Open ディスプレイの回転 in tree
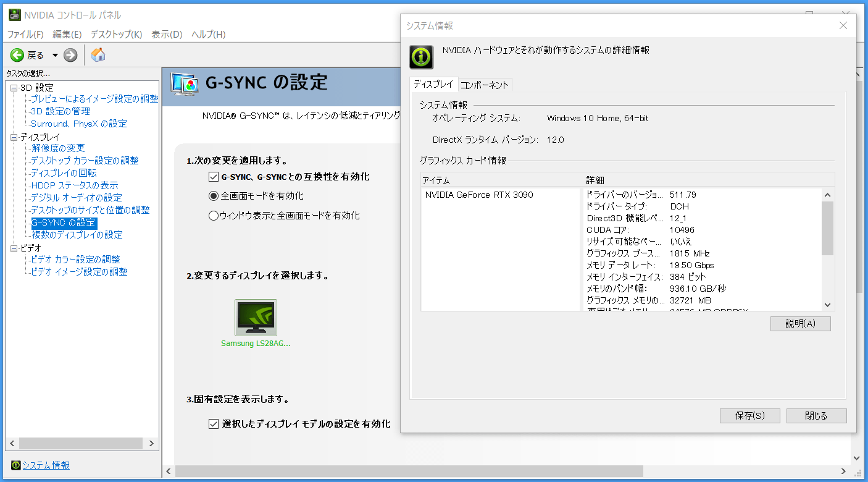This screenshot has height=482, width=868. coord(64,173)
